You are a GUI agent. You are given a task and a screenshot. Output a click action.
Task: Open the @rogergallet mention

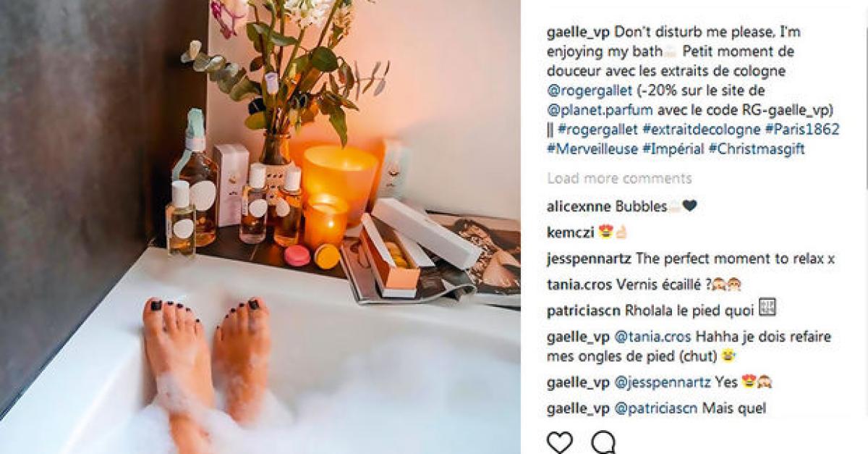point(590,91)
